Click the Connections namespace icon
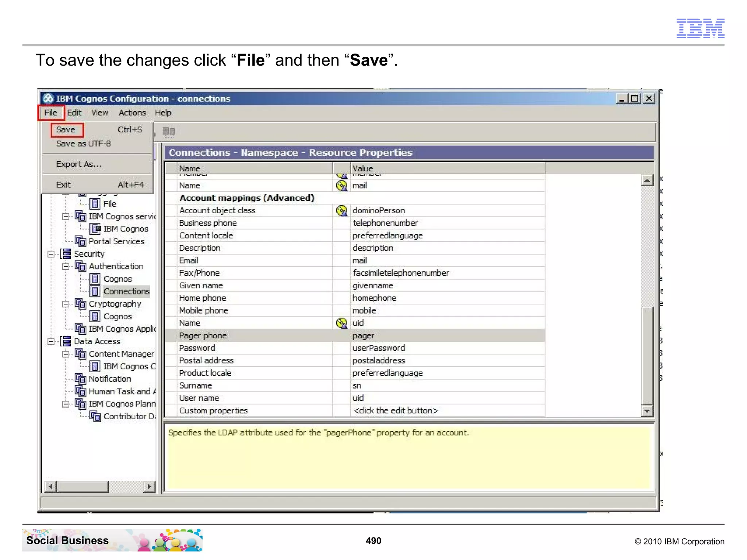Image resolution: width=747 pixels, height=560 pixels. pyautogui.click(x=95, y=291)
